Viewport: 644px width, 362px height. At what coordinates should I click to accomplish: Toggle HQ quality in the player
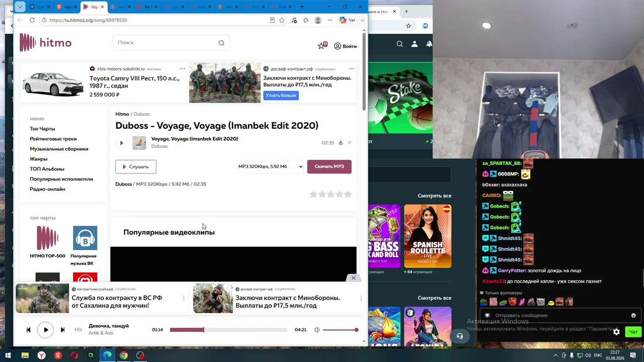(x=78, y=330)
